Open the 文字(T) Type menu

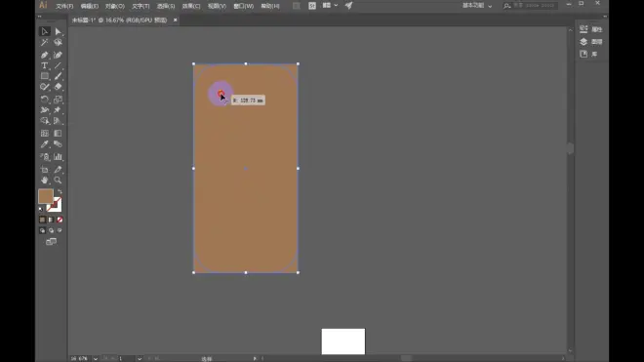pyautogui.click(x=141, y=6)
